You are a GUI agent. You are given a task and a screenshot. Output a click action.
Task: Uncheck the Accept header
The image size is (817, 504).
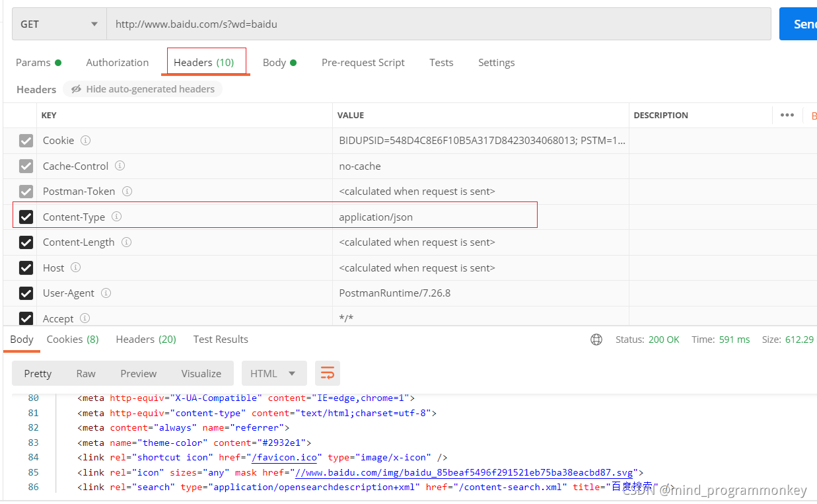tap(26, 318)
